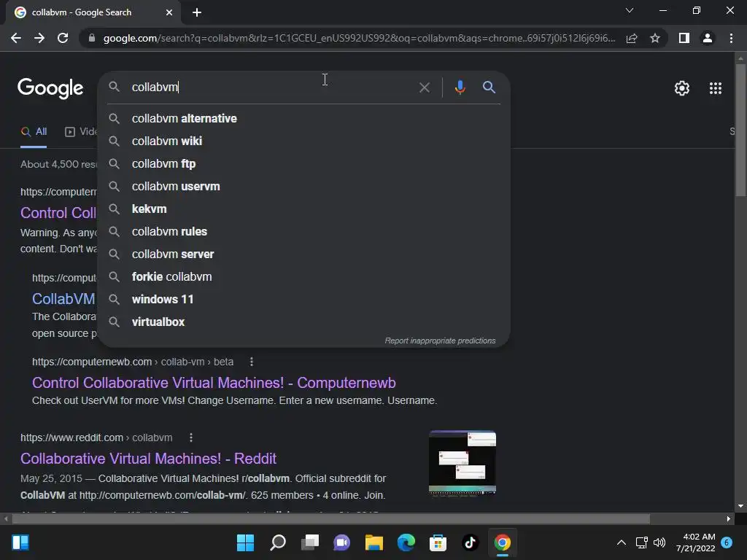Open File Explorer from taskbar
The image size is (747, 560).
374,542
